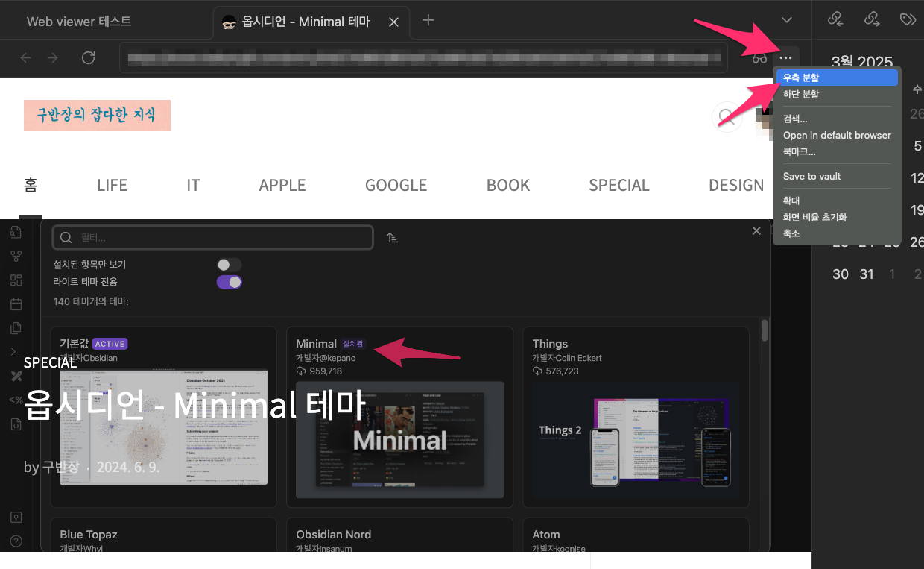Choose '확대' zoom in option

coord(837,201)
